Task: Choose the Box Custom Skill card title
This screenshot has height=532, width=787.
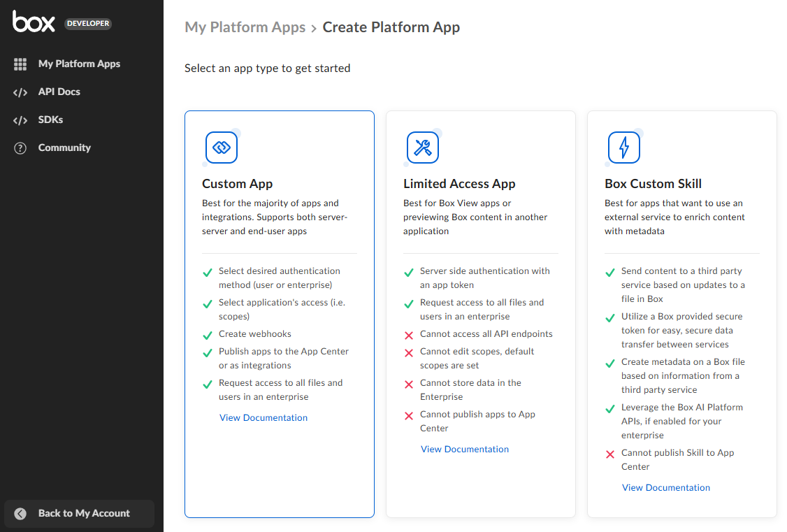Action: (653, 184)
